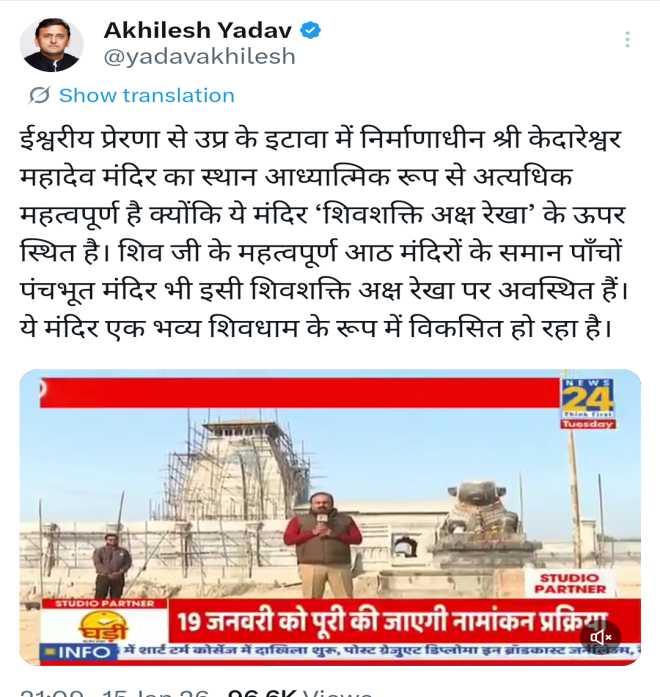Click the Hindi tweet text body
This screenshot has width=660, height=697.
click(324, 234)
